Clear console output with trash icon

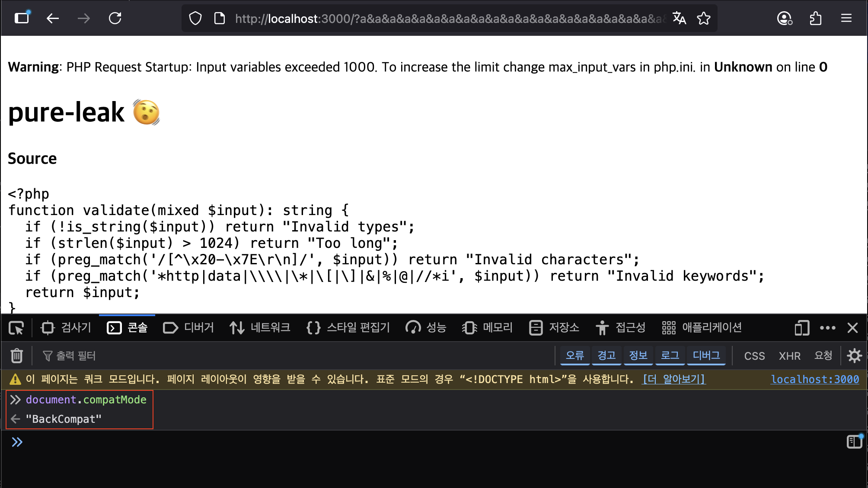[16, 356]
